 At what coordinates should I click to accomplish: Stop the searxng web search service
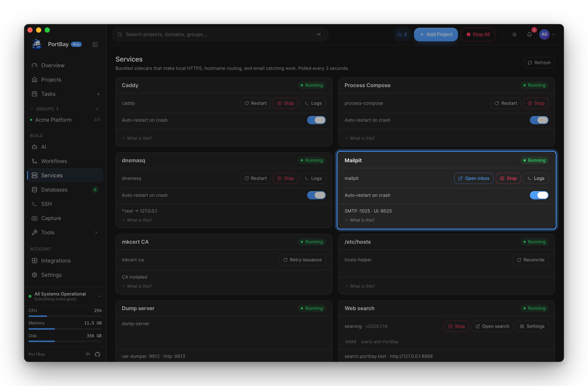click(456, 326)
